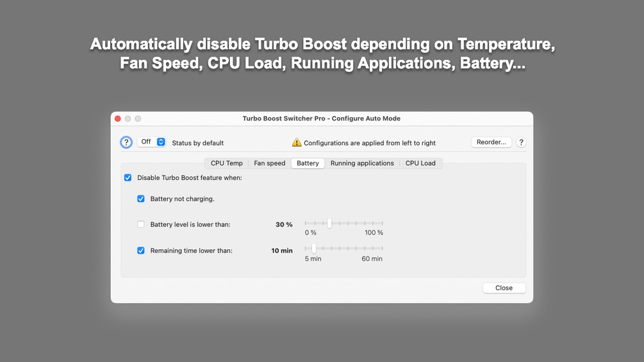Screen dimensions: 644x362
Task: Click the remaining time minutes slider thumb
Action: [x=314, y=249]
